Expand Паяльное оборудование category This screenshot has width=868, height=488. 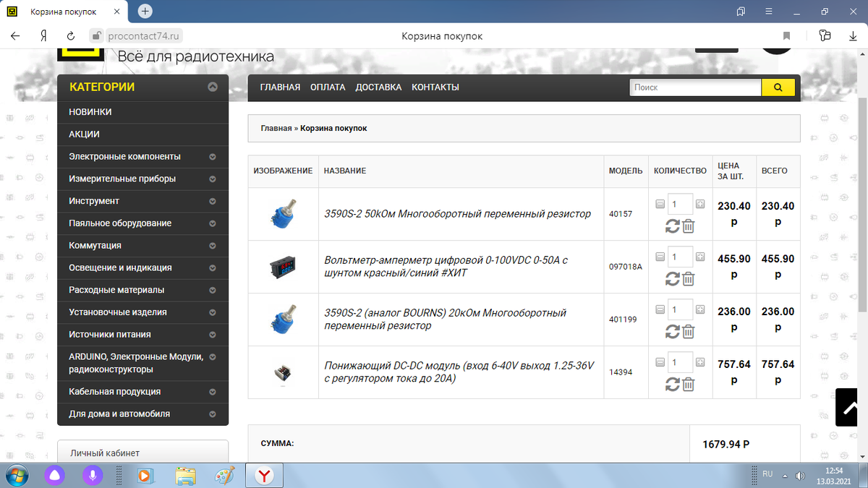[213, 224]
